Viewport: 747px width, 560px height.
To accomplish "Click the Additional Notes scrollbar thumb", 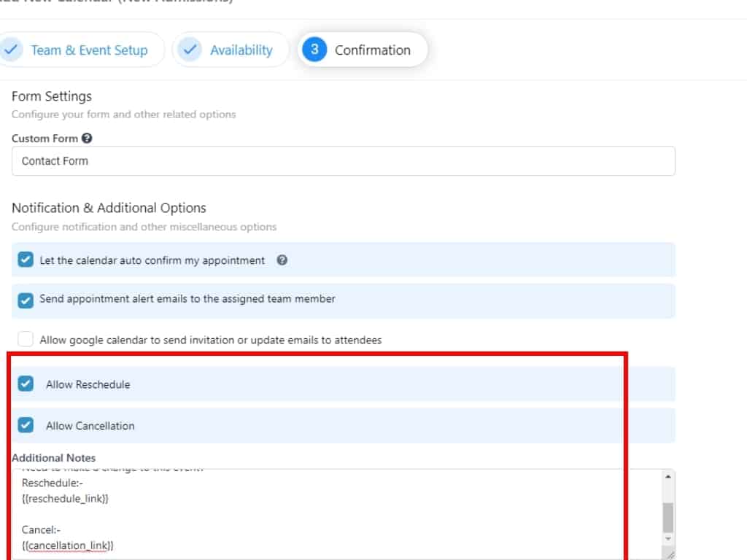I will [668, 517].
